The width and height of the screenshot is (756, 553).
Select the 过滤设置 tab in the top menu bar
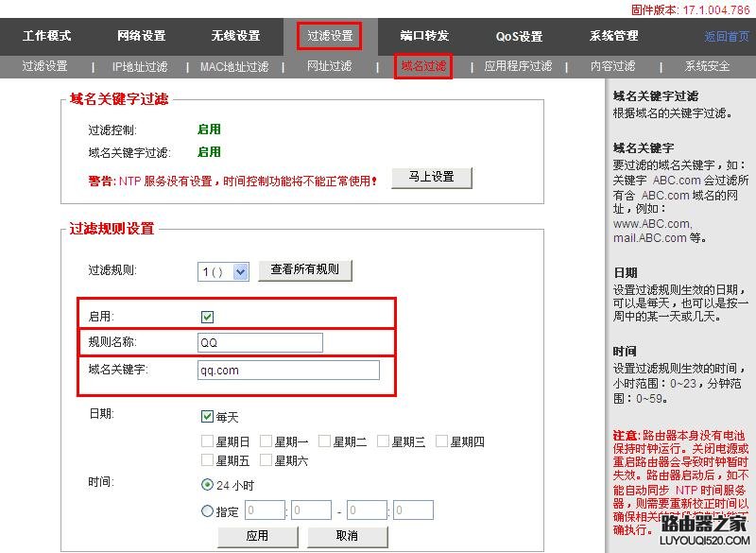pos(330,36)
